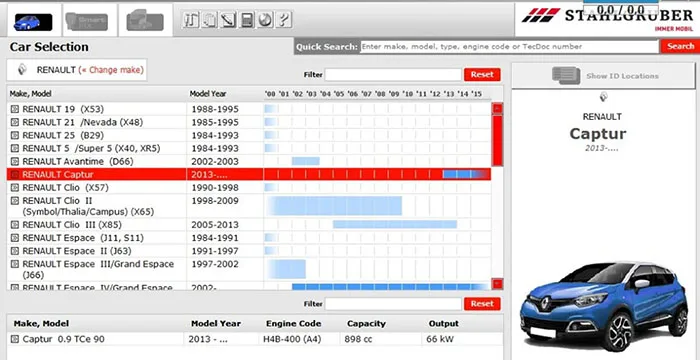The height and width of the screenshot is (360, 700).
Task: Click the red Search button
Action: [680, 46]
